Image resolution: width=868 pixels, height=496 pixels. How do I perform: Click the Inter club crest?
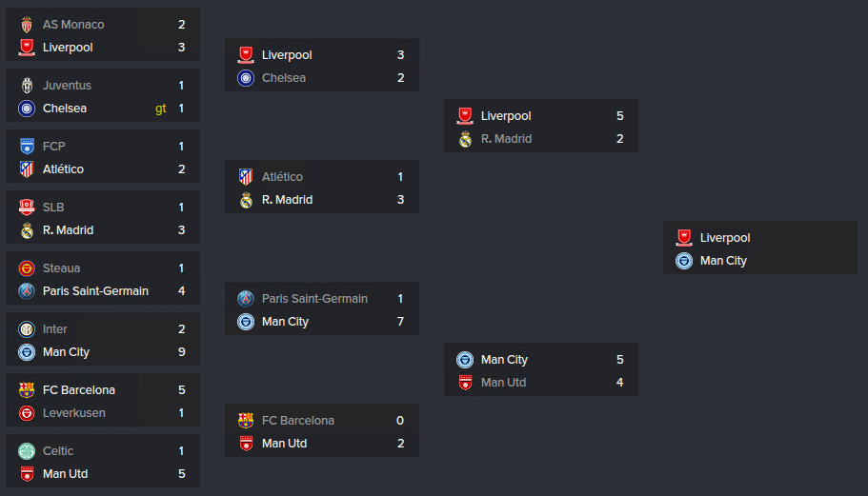click(x=27, y=329)
